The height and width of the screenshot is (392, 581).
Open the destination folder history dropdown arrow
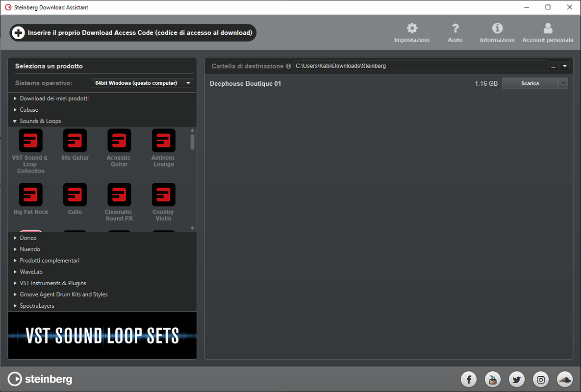point(565,66)
